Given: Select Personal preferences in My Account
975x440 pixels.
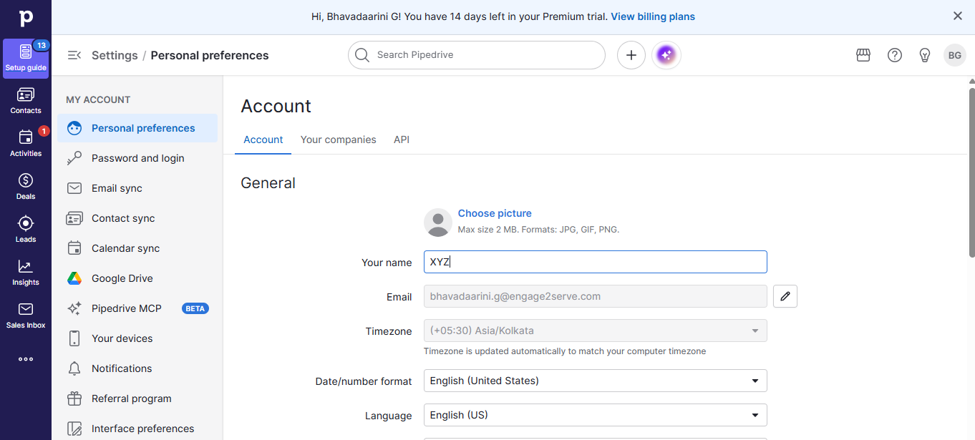Looking at the screenshot, I should coord(137,128).
